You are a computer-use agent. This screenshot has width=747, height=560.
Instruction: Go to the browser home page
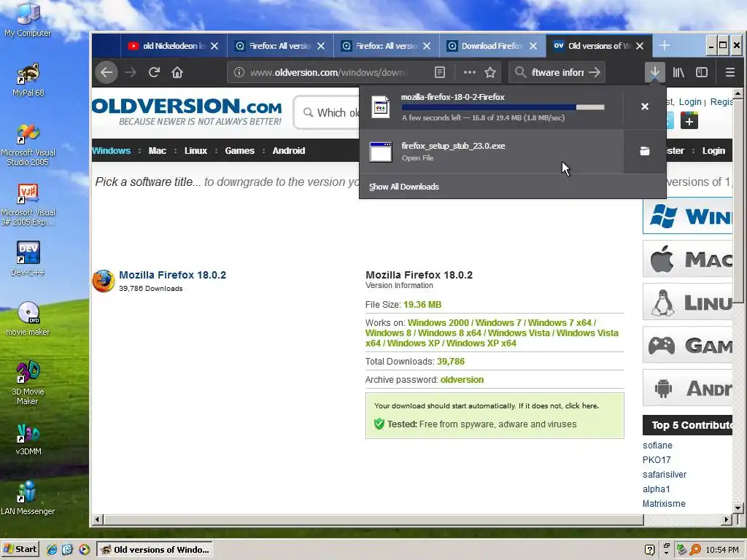click(177, 72)
